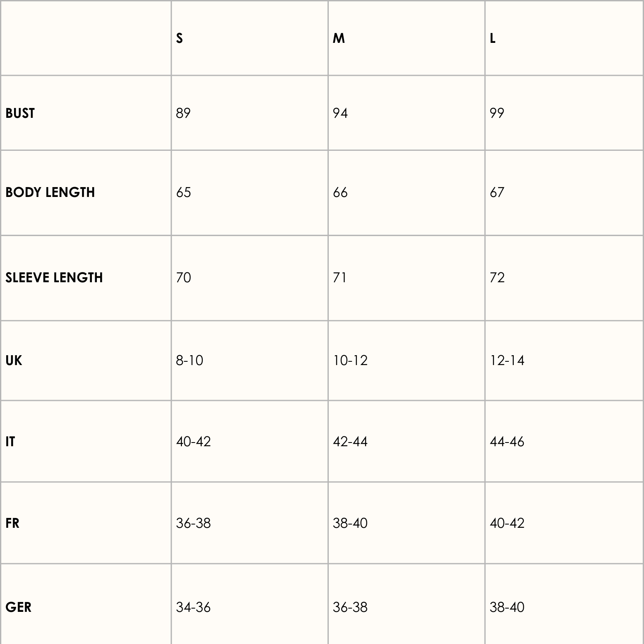The width and height of the screenshot is (644, 644).
Task: Select the sleeve length value 71
Action: click(x=340, y=278)
